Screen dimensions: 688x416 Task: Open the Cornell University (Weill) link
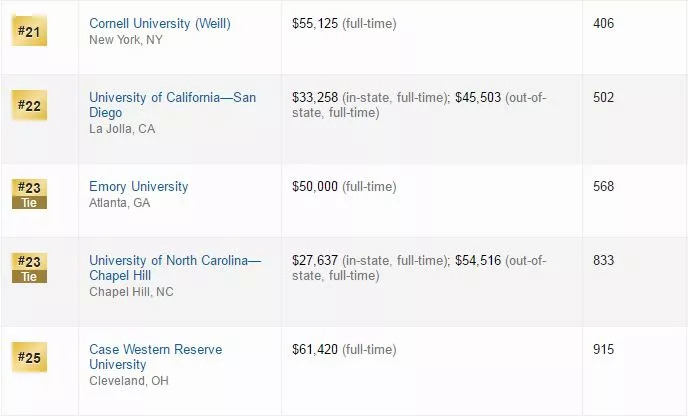point(160,24)
